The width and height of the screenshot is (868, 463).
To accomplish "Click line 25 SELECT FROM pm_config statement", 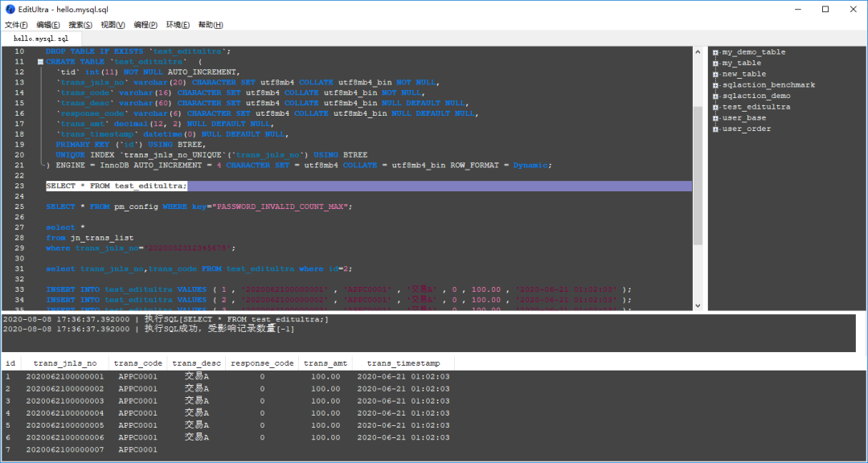I will tap(199, 207).
